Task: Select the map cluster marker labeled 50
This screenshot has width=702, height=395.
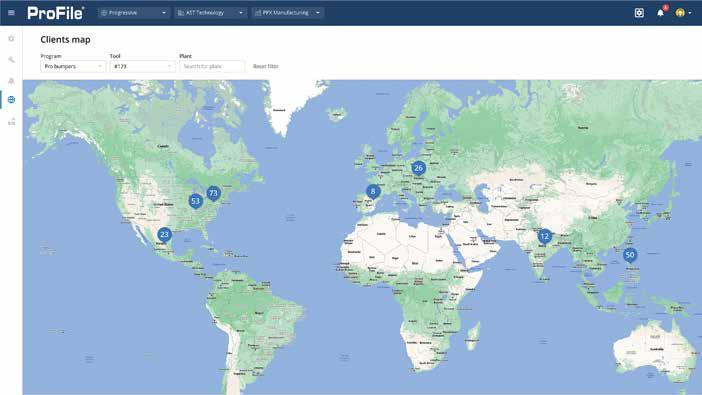Action: click(630, 255)
